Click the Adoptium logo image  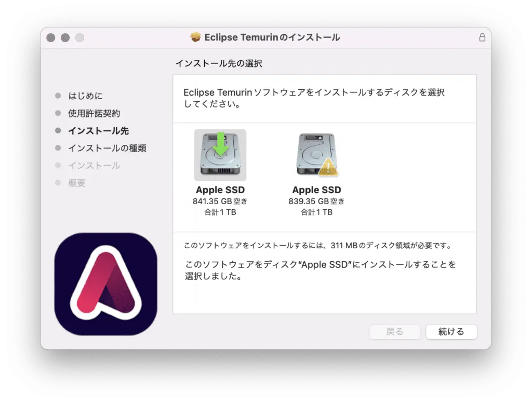pyautogui.click(x=105, y=284)
